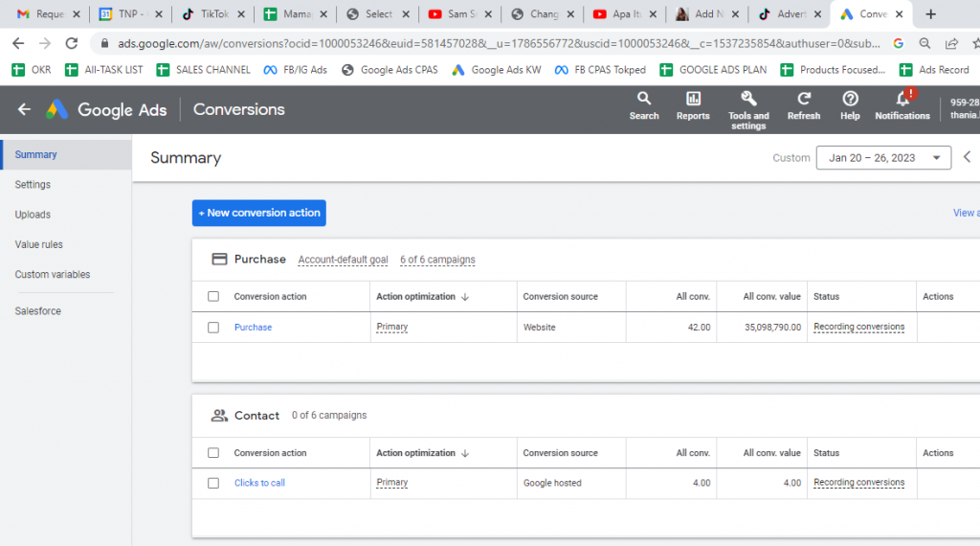This screenshot has width=980, height=546.
Task: Open the OKR bookmark
Action: point(32,70)
